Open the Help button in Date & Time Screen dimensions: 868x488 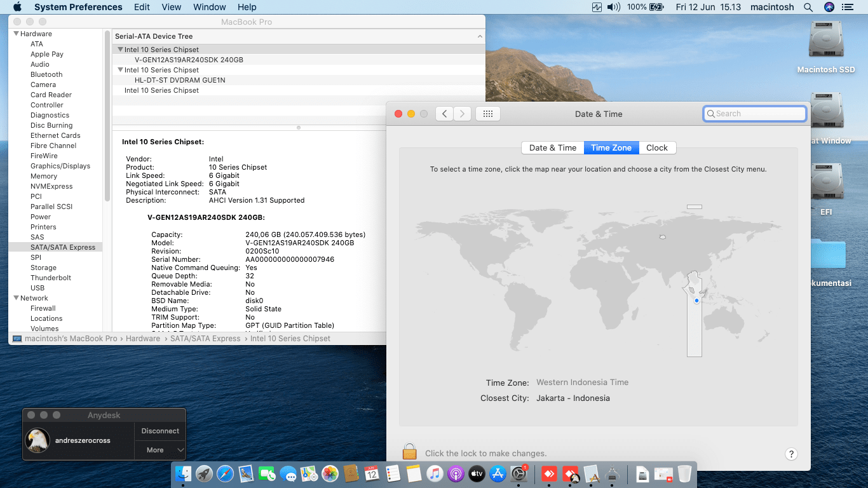tap(791, 454)
